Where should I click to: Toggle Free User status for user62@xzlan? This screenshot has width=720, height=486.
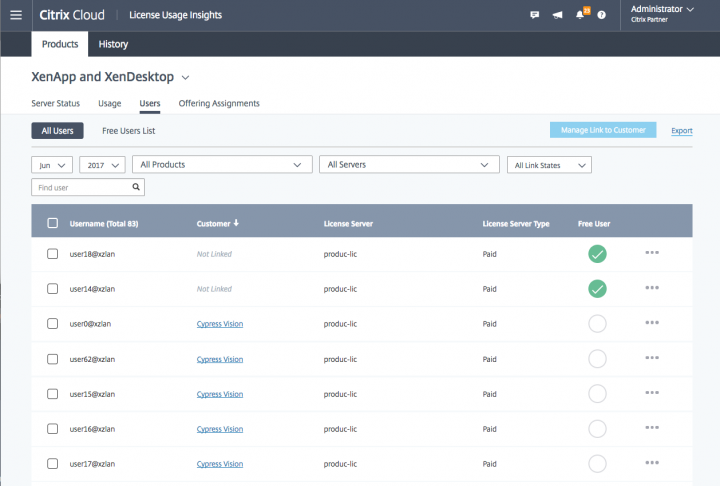coord(597,359)
